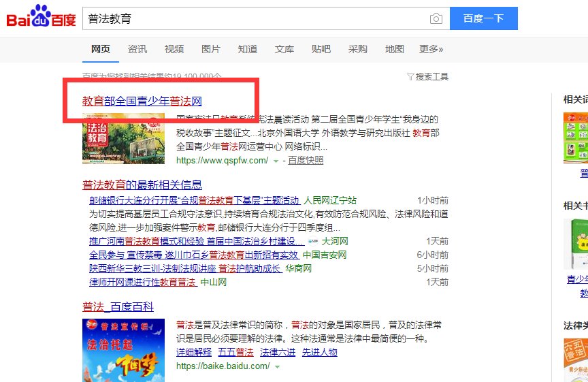Viewport: 588px width, 382px height.
Task: Open the 地图 tab
Action: 395,49
